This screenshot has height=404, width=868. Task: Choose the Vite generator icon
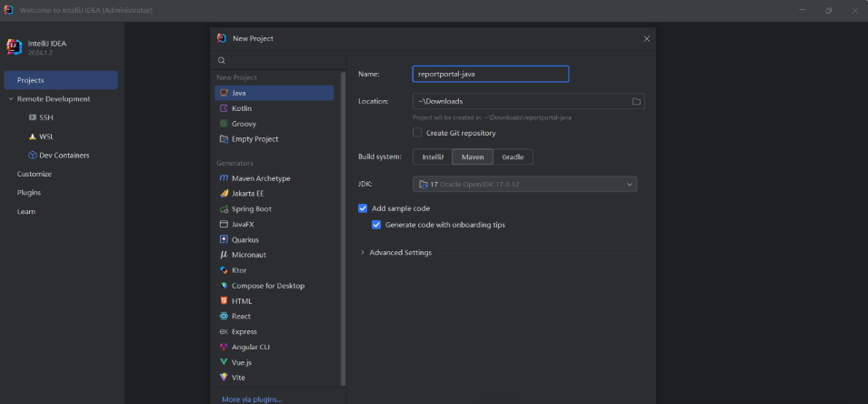pos(224,378)
